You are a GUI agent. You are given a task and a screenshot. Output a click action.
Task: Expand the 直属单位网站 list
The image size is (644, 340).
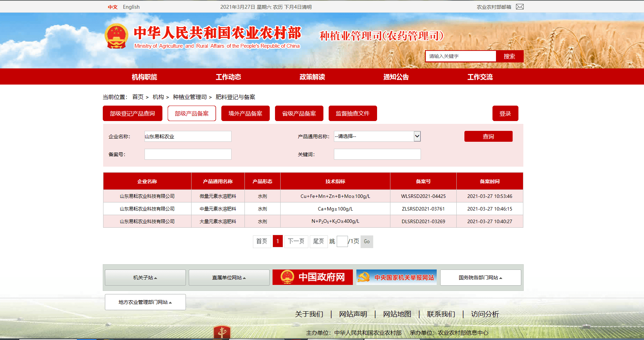pyautogui.click(x=229, y=278)
